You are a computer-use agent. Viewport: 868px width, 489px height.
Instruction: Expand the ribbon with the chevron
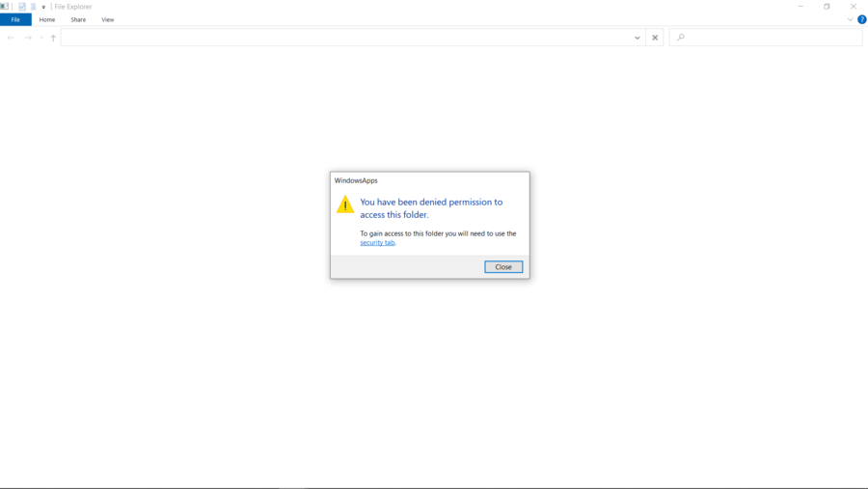pyautogui.click(x=851, y=19)
